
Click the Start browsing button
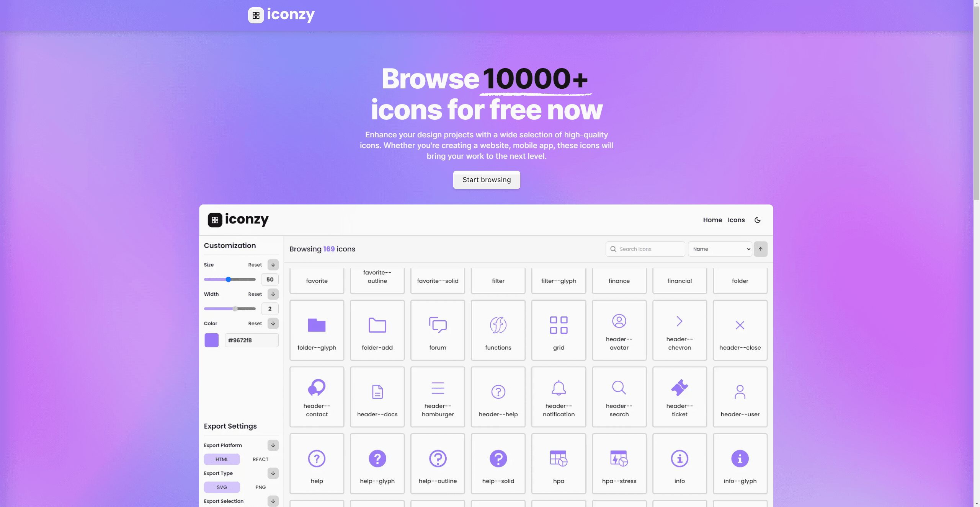pos(487,179)
